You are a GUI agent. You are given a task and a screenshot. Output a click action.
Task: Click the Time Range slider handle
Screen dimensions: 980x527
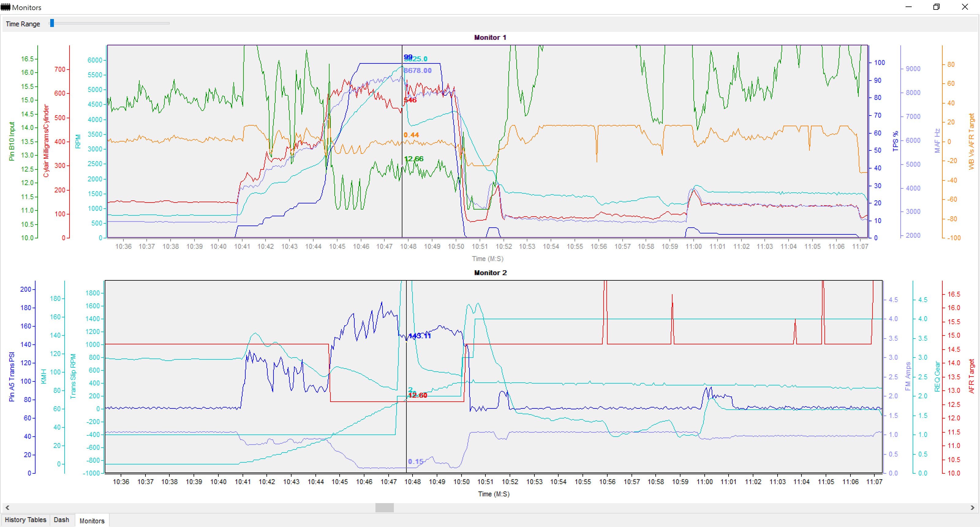tap(52, 23)
